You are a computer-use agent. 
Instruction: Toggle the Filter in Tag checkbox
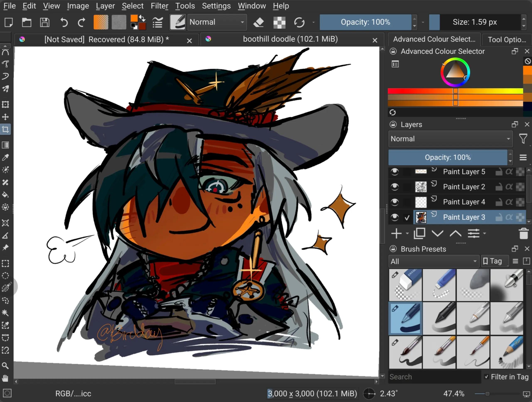[486, 376]
